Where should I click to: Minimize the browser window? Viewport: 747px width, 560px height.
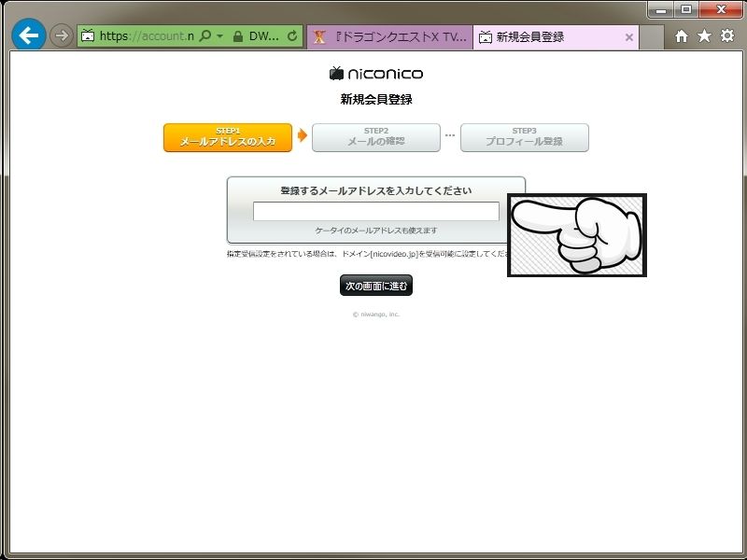661,10
